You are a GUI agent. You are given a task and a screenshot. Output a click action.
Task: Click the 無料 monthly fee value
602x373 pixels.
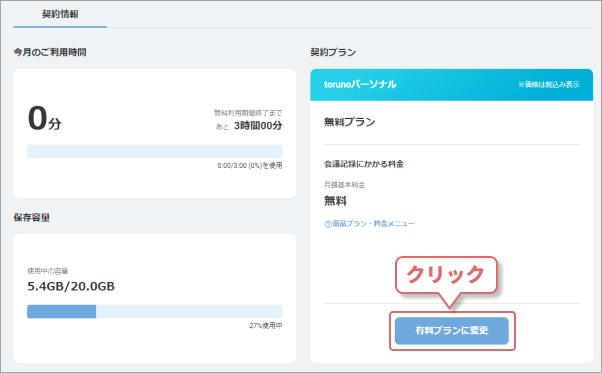pos(336,201)
